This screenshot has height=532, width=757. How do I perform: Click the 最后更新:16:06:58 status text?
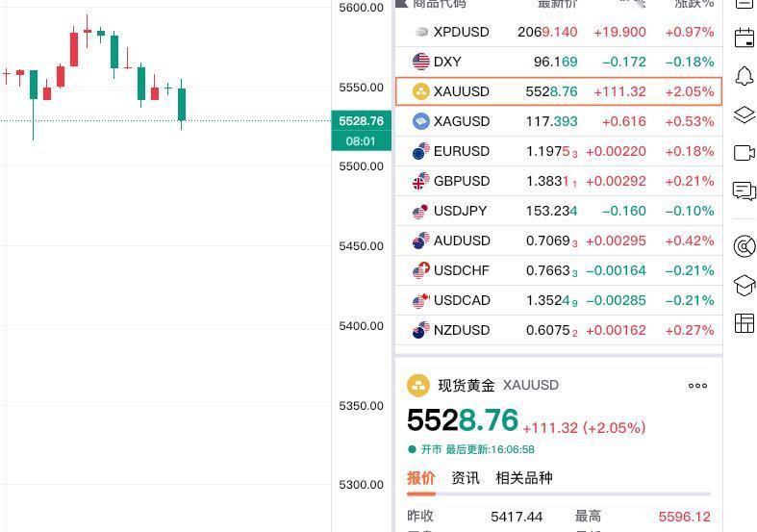point(490,449)
